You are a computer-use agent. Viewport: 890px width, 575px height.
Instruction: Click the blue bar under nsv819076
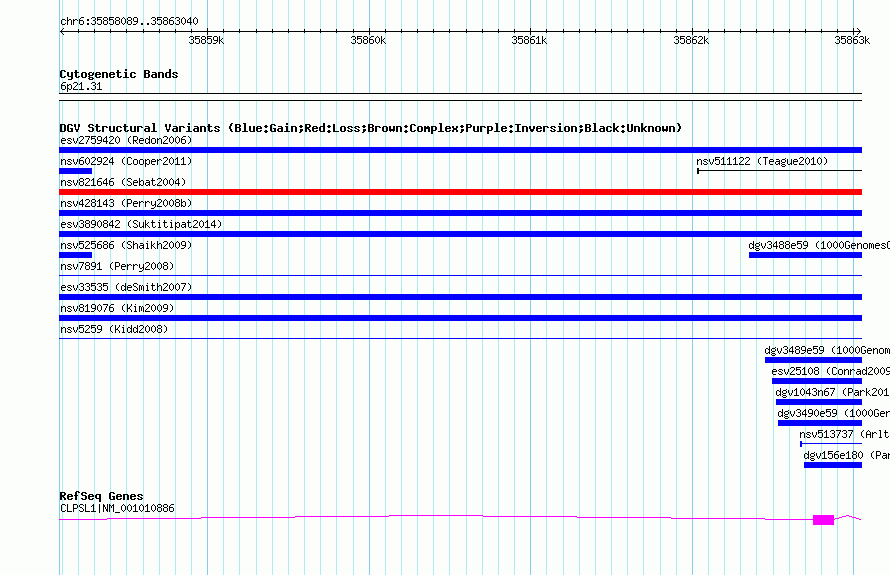[x=460, y=318]
